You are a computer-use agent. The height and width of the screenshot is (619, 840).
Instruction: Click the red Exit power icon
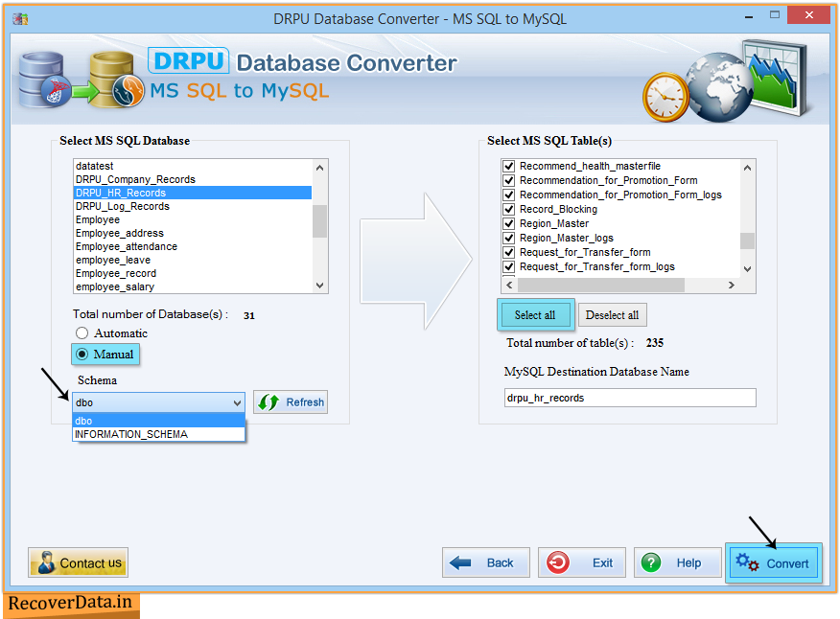tap(558, 562)
